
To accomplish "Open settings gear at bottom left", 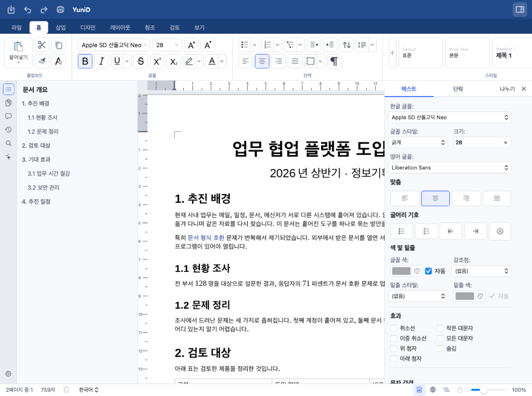I will tap(8, 374).
